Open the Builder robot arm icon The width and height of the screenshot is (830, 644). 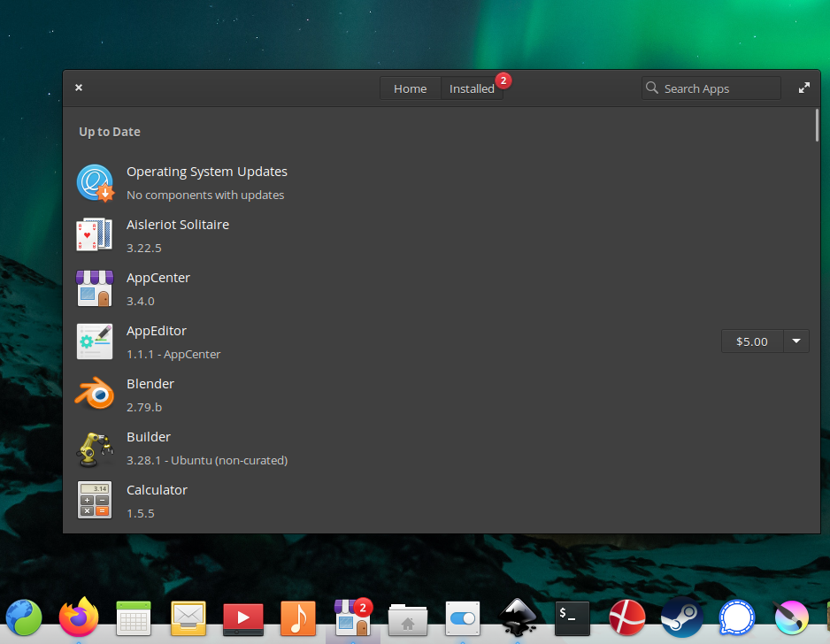coord(95,448)
